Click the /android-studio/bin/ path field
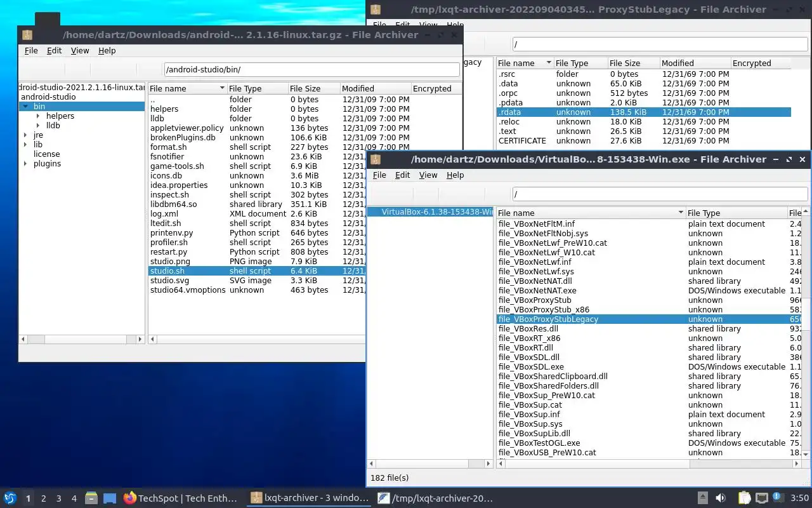Image resolution: width=812 pixels, height=508 pixels. click(311, 69)
